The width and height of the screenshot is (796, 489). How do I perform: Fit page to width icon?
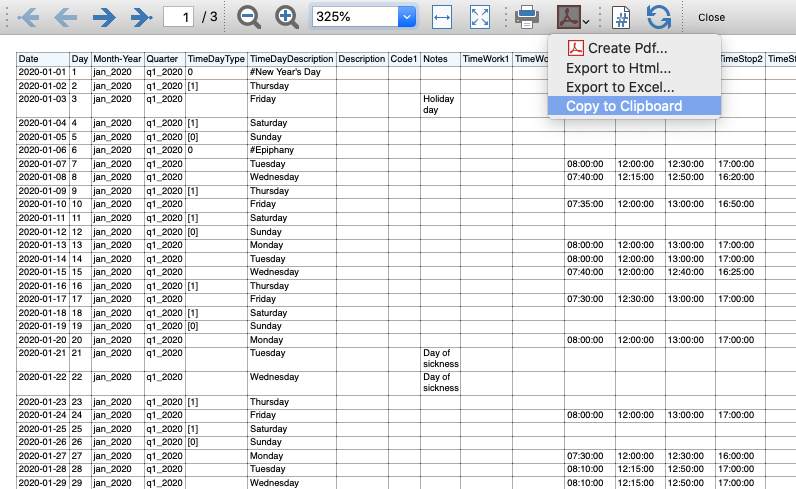pyautogui.click(x=442, y=17)
